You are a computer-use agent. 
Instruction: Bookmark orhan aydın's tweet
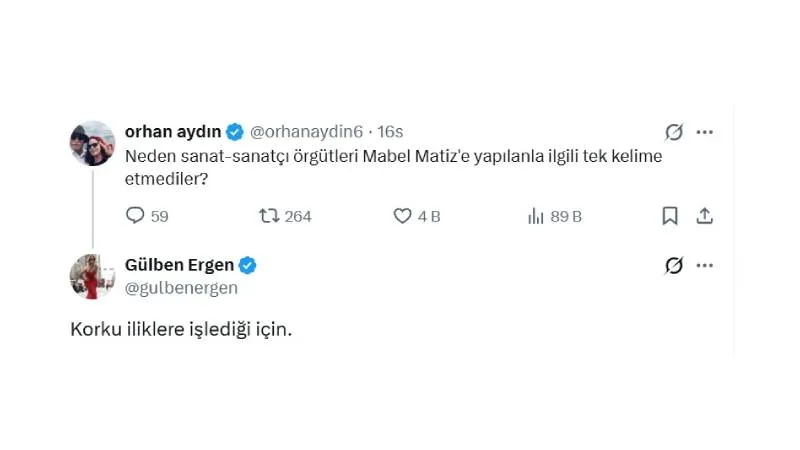(x=670, y=215)
